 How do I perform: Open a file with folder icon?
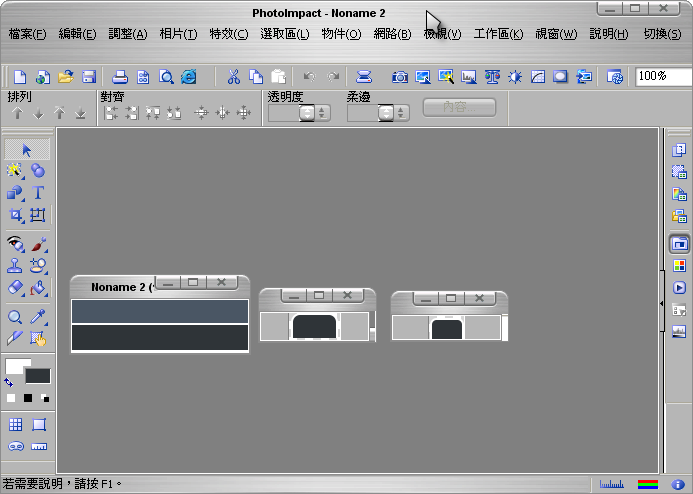[x=65, y=77]
